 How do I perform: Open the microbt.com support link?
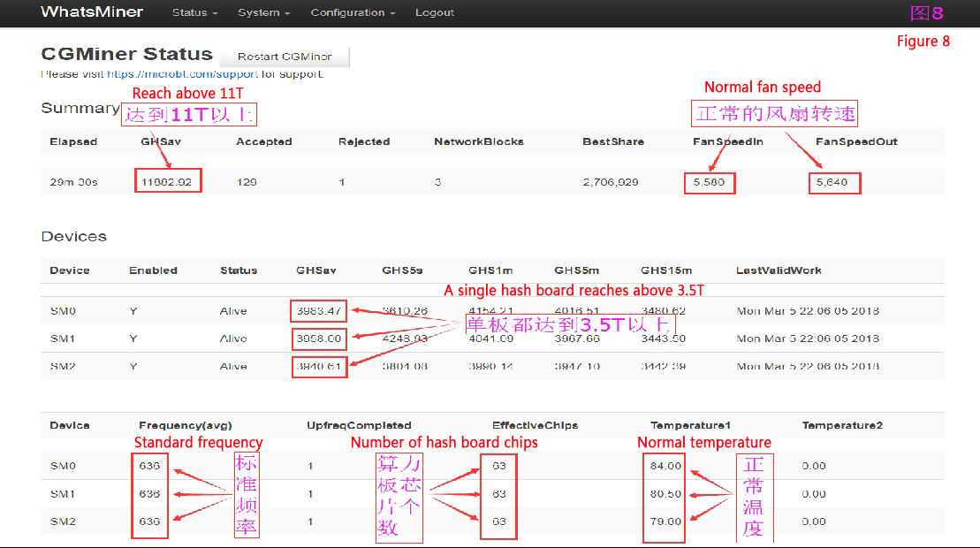[183, 74]
